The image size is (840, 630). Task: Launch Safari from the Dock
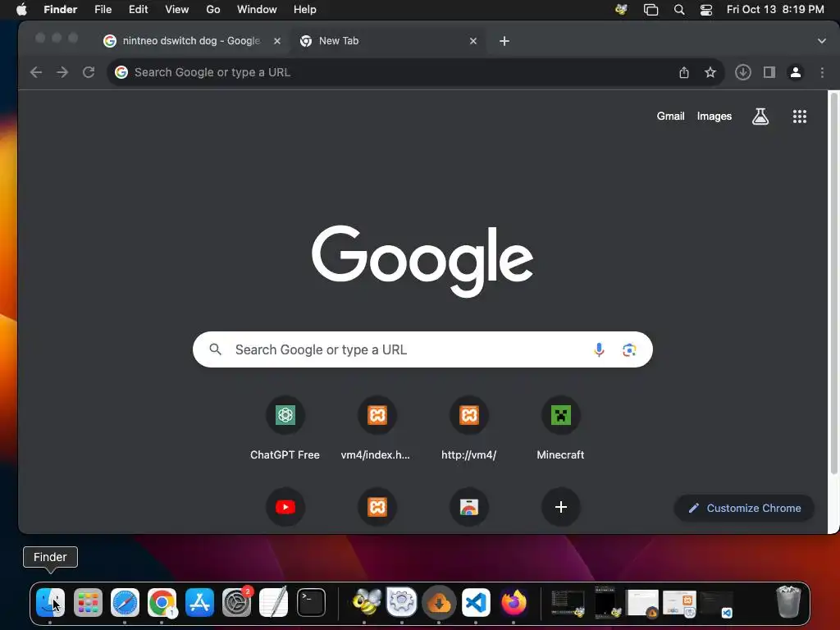click(x=125, y=602)
